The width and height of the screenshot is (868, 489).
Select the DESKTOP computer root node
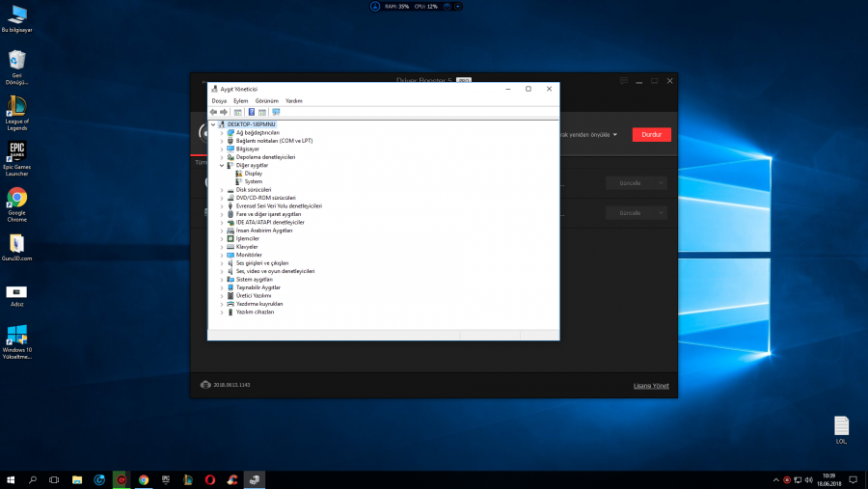pyautogui.click(x=251, y=124)
